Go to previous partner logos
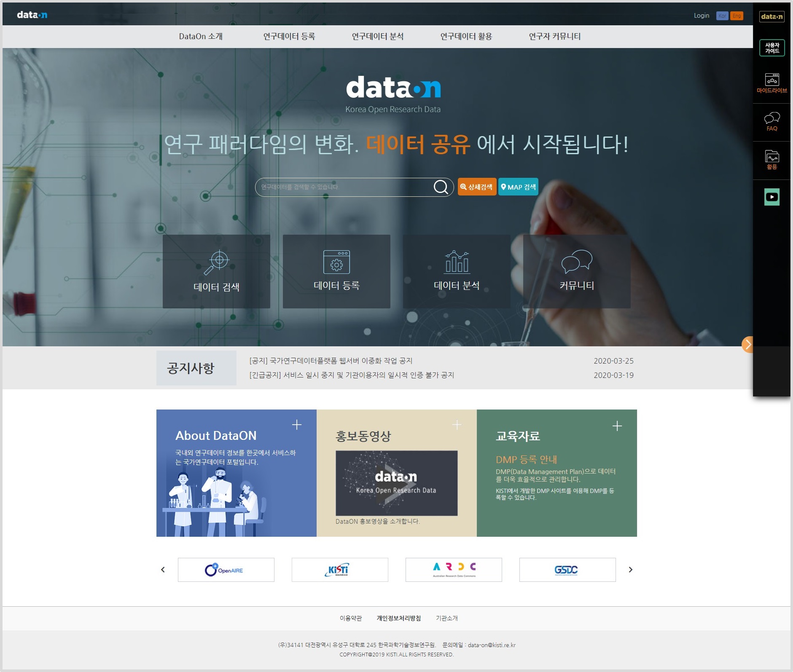This screenshot has height=672, width=793. point(163,570)
